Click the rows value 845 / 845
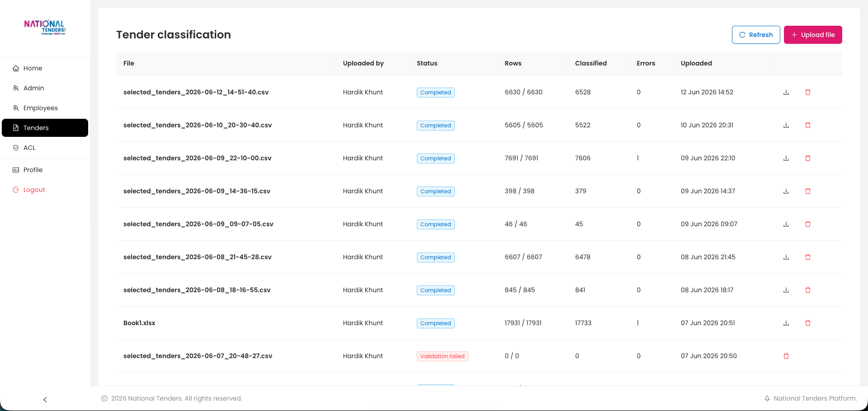868x411 pixels. [520, 290]
